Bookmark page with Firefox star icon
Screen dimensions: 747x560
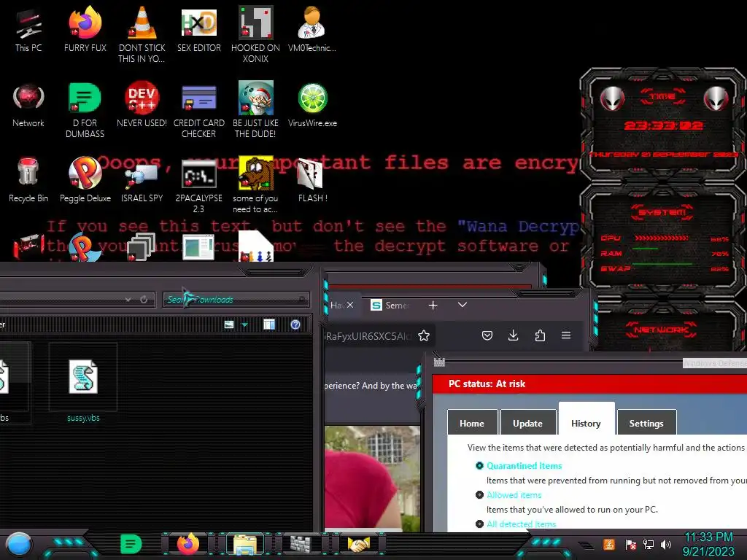click(424, 335)
